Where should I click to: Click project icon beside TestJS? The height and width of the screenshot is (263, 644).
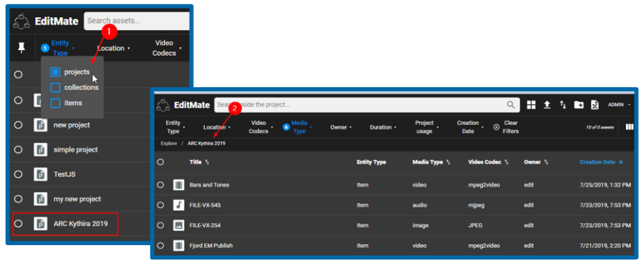pos(41,174)
